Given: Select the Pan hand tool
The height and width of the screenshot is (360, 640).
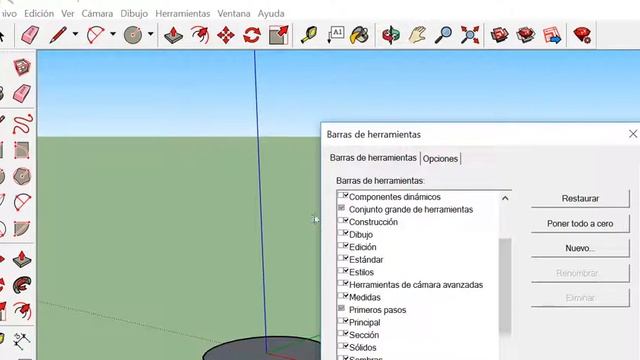Looking at the screenshot, I should (418, 35).
